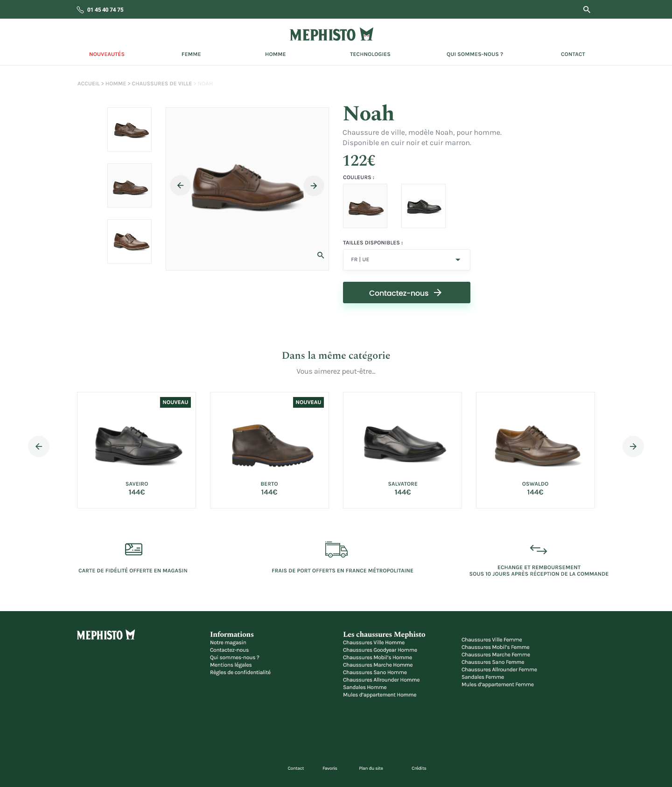Open the FR | UE size dropdown

tap(406, 260)
